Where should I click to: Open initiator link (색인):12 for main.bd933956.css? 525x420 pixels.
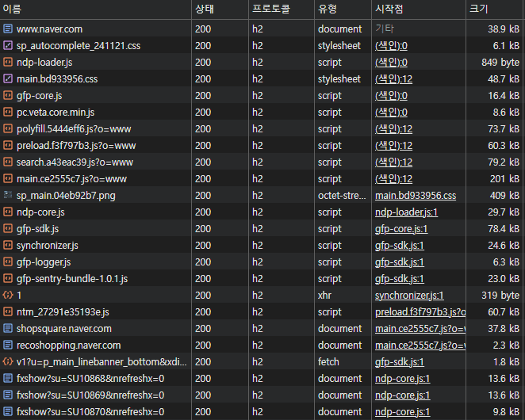point(393,79)
